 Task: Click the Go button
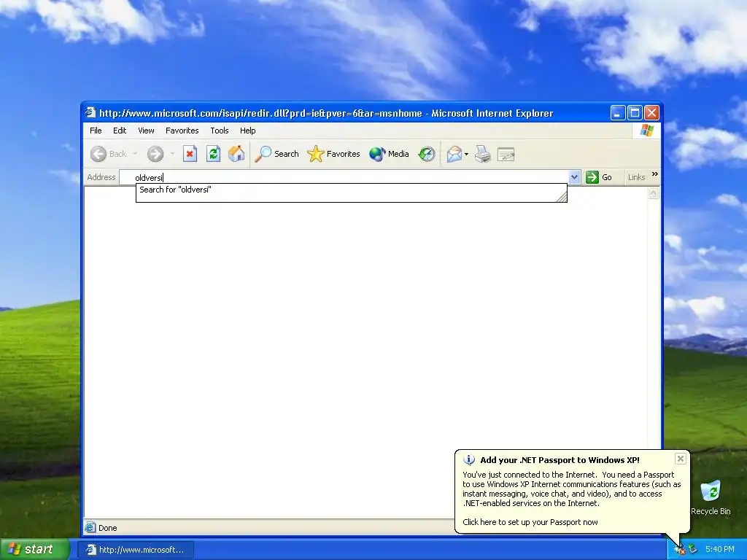tap(599, 177)
